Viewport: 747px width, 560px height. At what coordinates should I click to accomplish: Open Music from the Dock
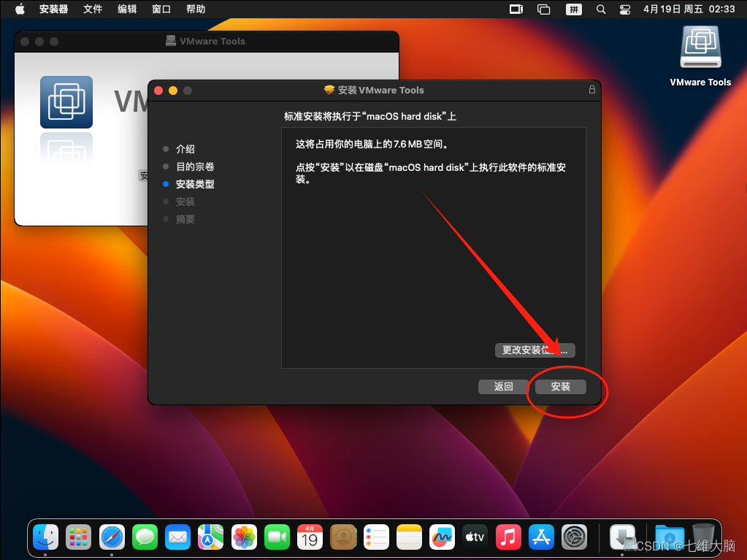click(x=507, y=537)
